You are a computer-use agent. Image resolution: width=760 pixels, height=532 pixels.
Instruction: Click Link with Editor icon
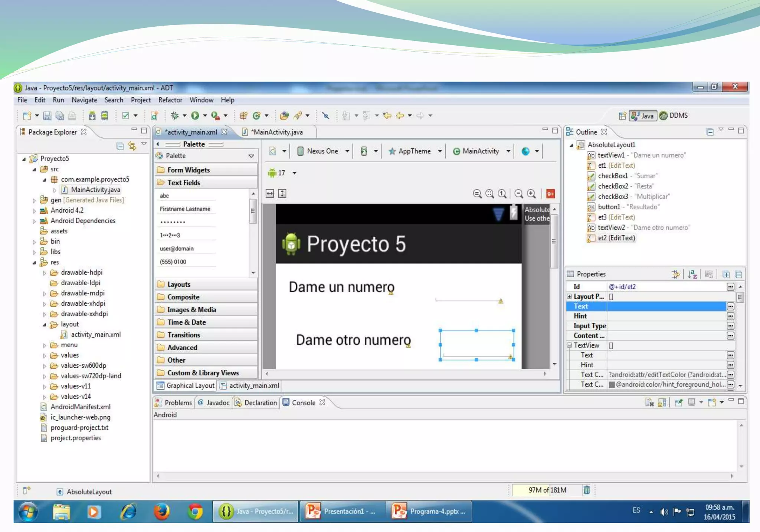pyautogui.click(x=132, y=146)
